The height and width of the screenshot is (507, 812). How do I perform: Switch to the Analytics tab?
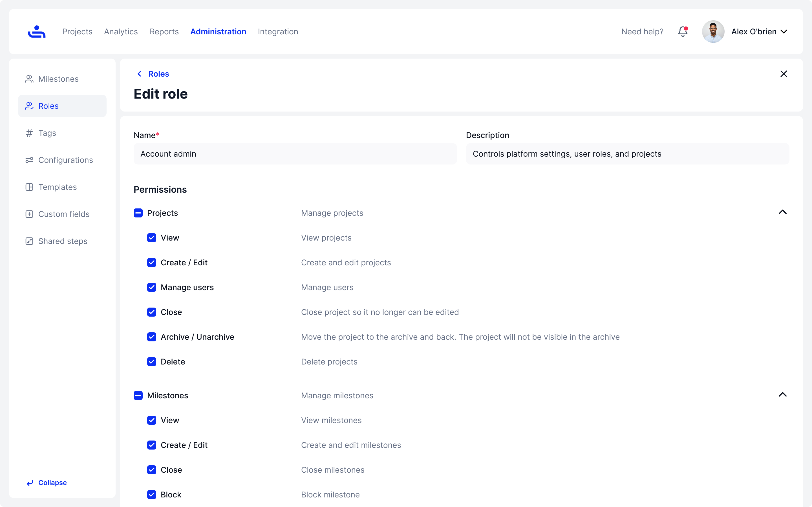point(121,32)
